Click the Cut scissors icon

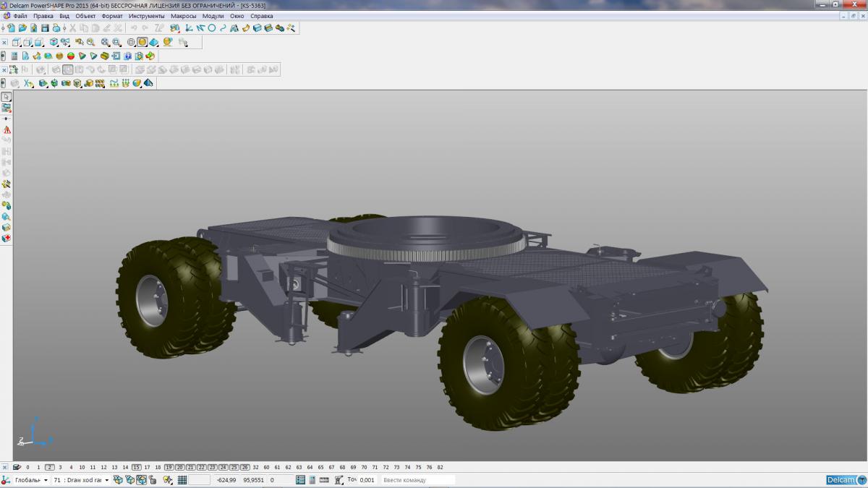tap(73, 27)
